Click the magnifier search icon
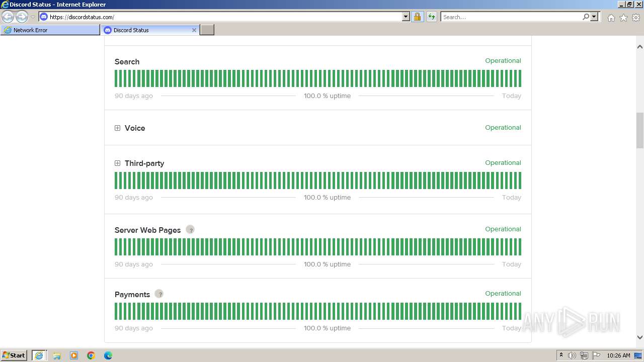644x362 pixels. click(x=586, y=17)
